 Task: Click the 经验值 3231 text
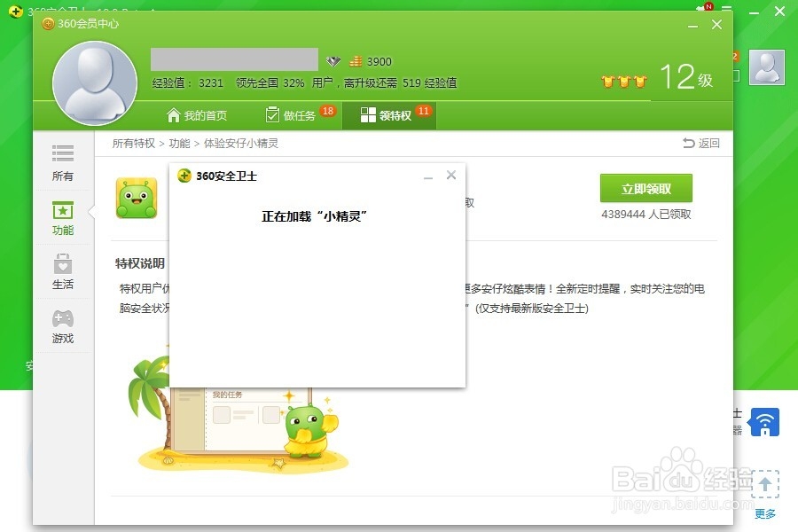pyautogui.click(x=187, y=83)
